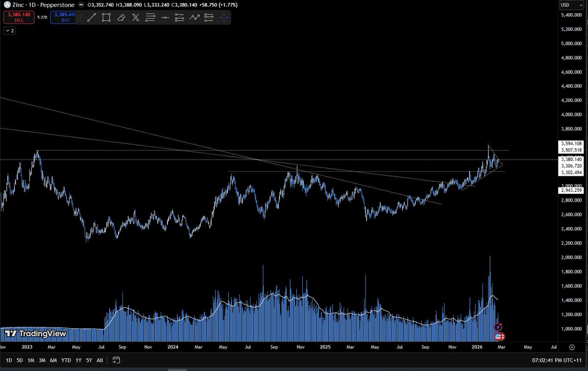The width and height of the screenshot is (588, 371).
Task: Click the 2,000.000 price axis tick
Action: (x=572, y=257)
